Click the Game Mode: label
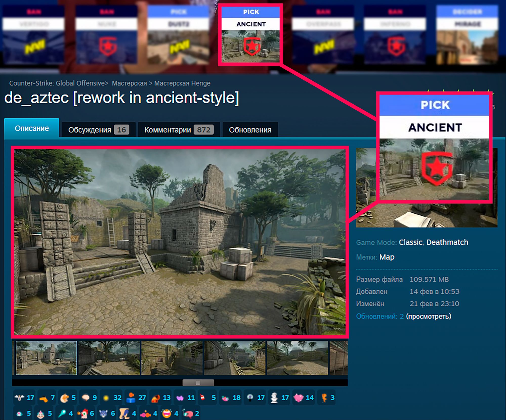The image size is (506, 420). coord(376,242)
